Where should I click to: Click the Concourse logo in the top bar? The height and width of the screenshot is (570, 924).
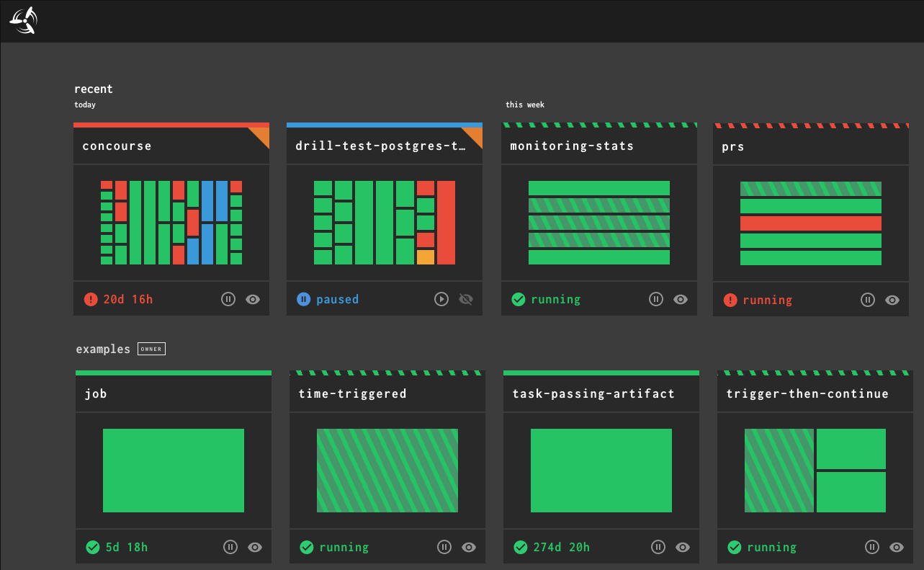(x=23, y=20)
